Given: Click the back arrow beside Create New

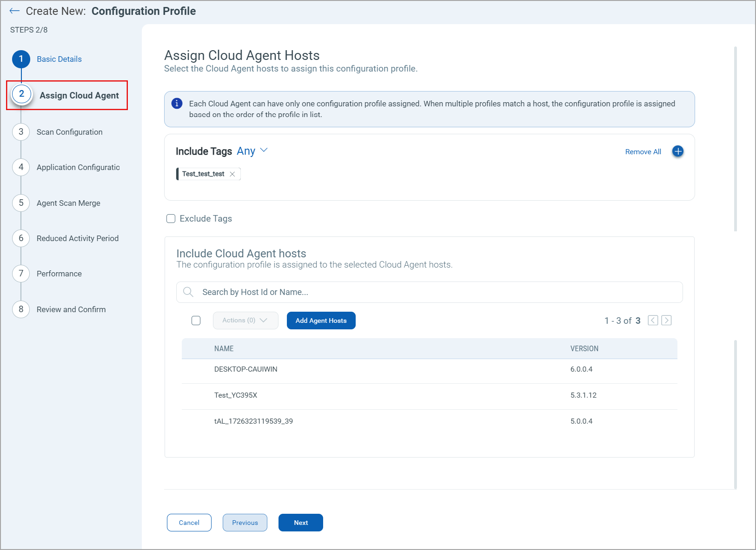Looking at the screenshot, I should coord(14,11).
